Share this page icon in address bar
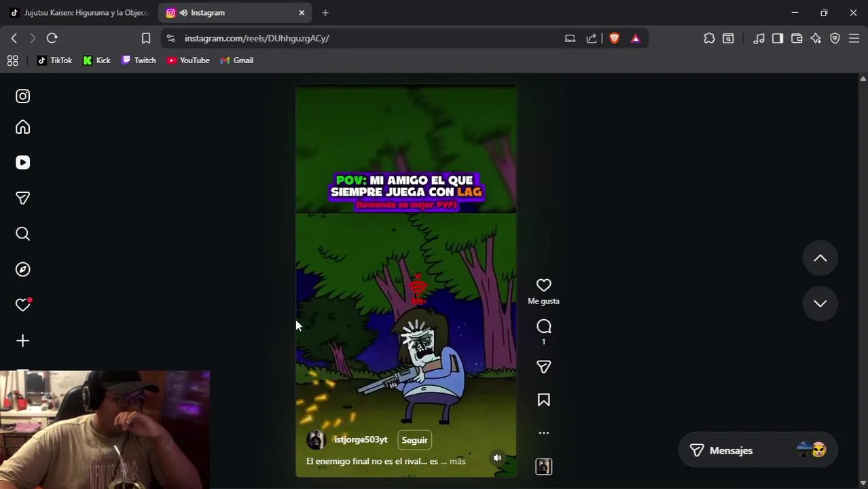Screen dimensions: 868x489 (x=592, y=38)
